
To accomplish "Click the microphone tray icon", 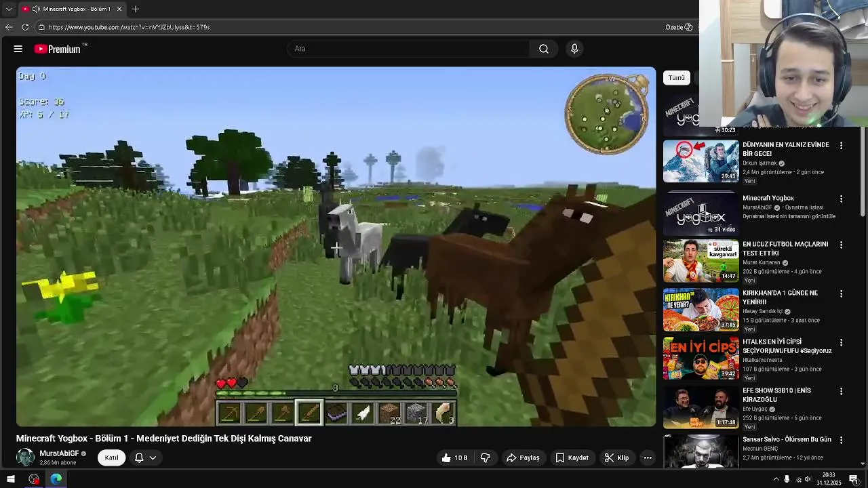I will tap(787, 479).
